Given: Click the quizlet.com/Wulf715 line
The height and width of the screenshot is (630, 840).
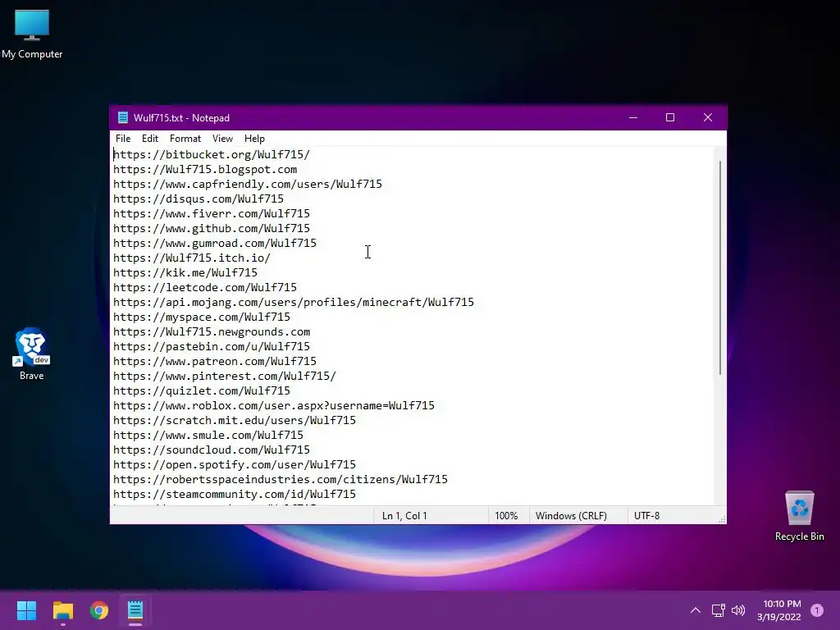Looking at the screenshot, I should point(202,390).
